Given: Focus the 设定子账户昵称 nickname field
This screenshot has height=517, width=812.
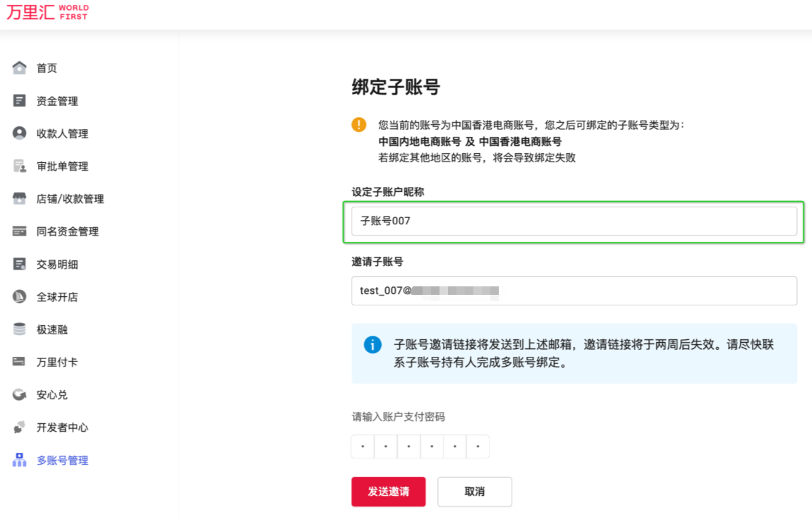Looking at the screenshot, I should click(x=574, y=221).
